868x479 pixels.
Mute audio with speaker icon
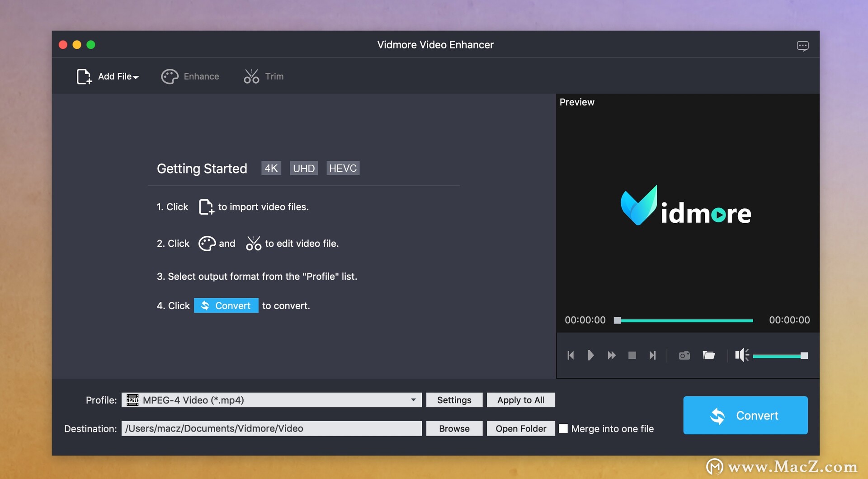coord(742,355)
